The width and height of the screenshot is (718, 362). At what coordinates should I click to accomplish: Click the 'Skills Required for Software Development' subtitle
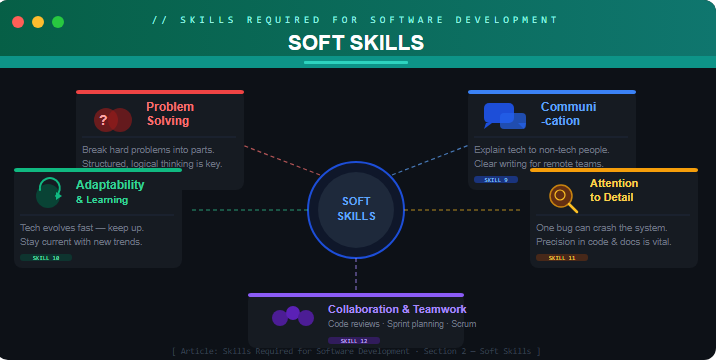point(355,20)
